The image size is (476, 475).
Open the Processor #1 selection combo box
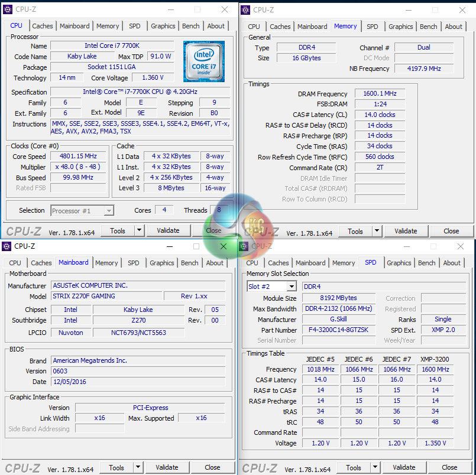coord(82,211)
